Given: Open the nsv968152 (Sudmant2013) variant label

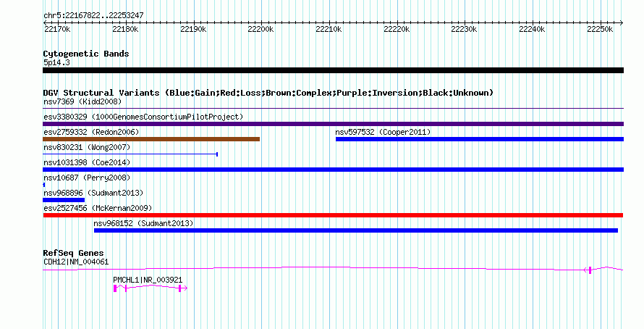Looking at the screenshot, I should point(143,223).
